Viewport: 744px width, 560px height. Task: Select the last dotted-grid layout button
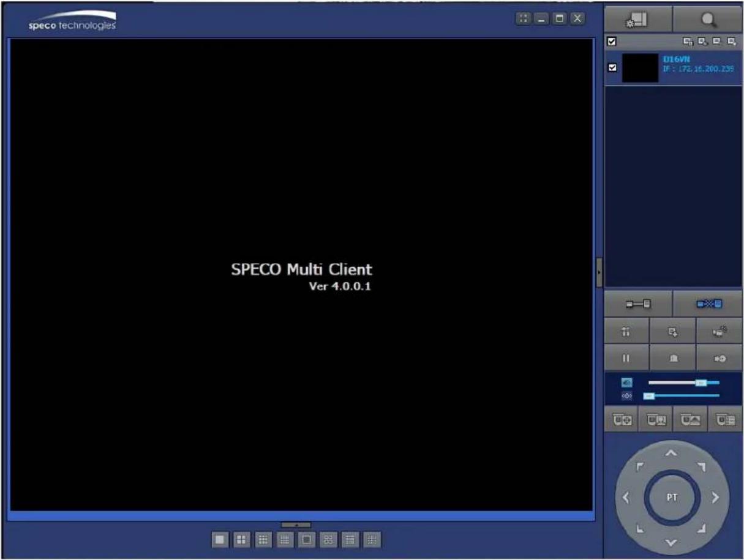click(x=372, y=539)
